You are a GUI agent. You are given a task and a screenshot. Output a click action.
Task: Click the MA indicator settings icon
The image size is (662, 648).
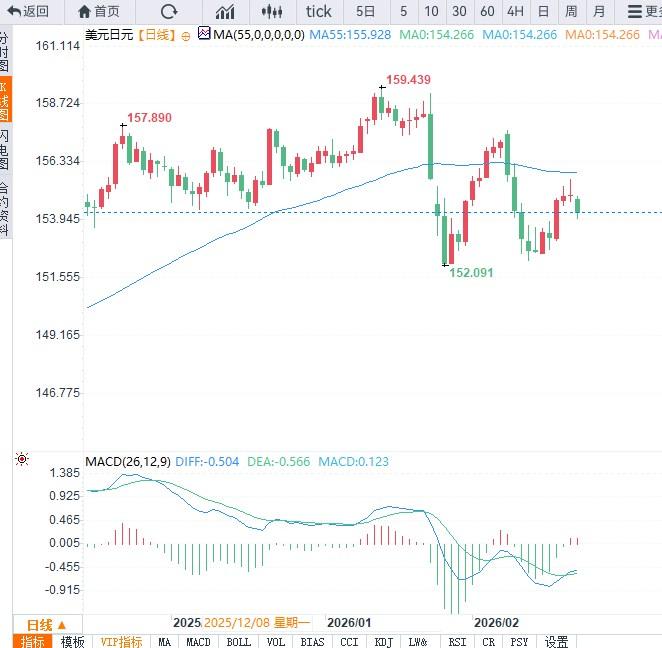[204, 34]
